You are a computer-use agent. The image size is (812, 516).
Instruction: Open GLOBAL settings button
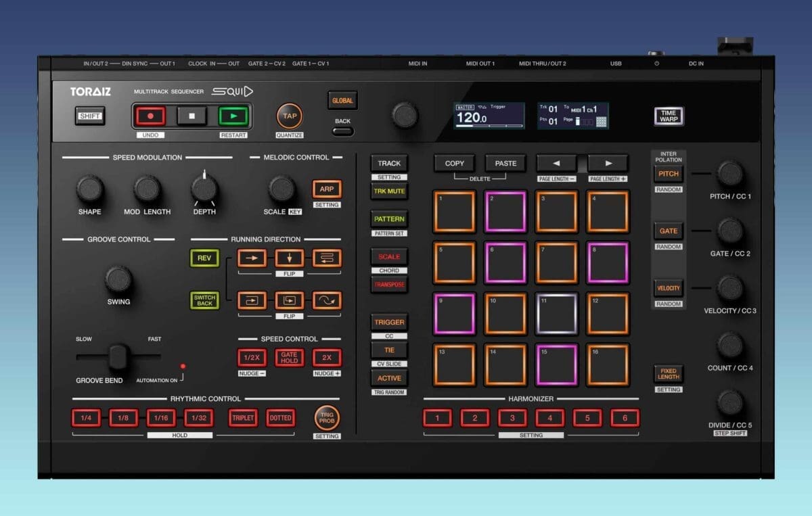point(342,101)
